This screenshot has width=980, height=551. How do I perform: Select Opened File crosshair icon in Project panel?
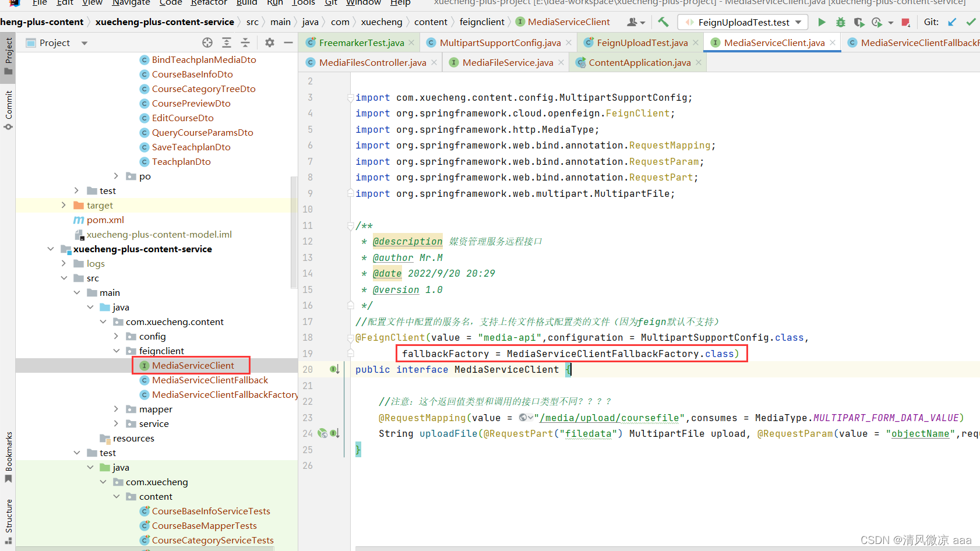(x=207, y=43)
